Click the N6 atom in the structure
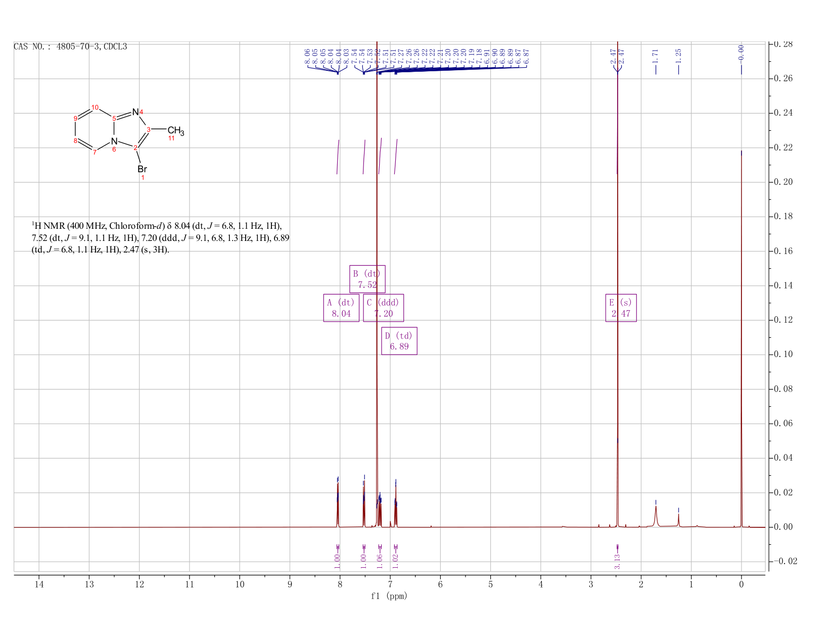The height and width of the screenshot is (644, 834). pos(114,141)
